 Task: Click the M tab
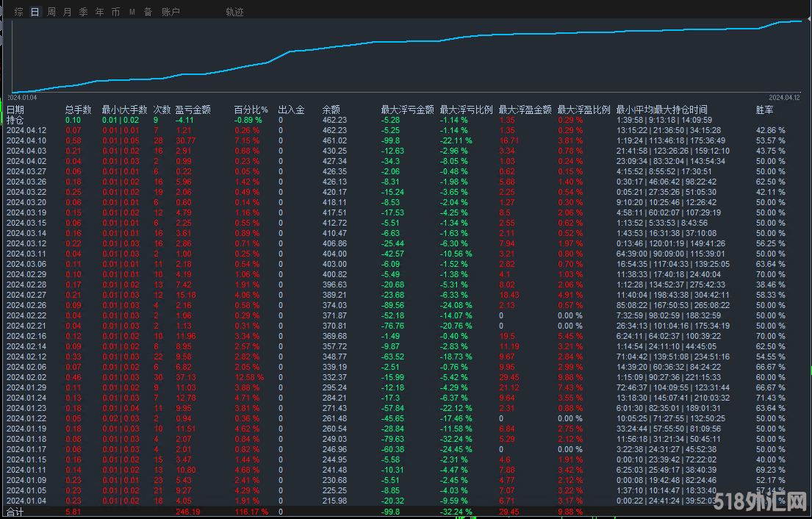tap(132, 12)
